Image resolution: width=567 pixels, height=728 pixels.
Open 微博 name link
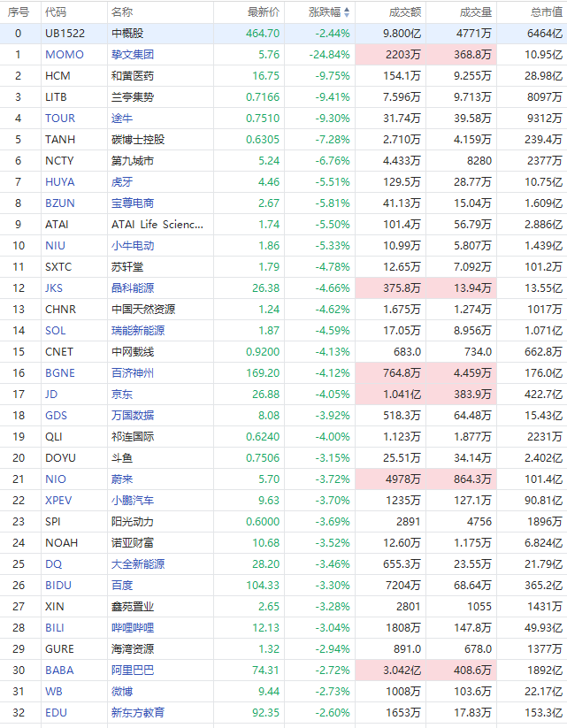122,692
